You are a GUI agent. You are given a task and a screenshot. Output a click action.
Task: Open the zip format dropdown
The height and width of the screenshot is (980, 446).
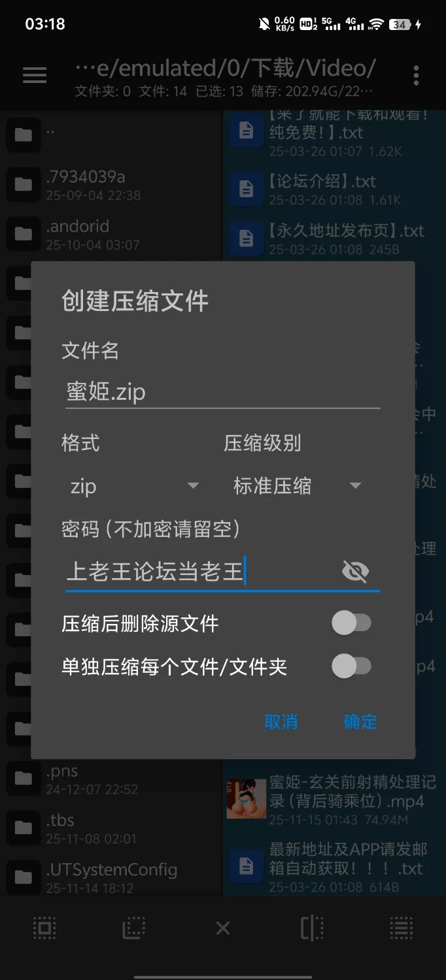click(x=133, y=486)
